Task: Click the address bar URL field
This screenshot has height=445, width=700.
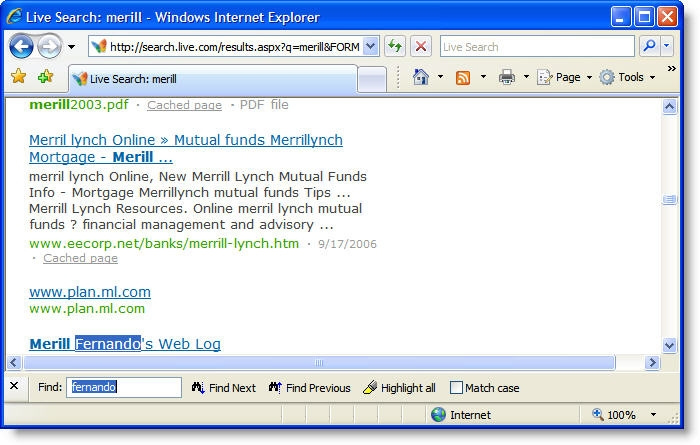Action: tap(226, 46)
